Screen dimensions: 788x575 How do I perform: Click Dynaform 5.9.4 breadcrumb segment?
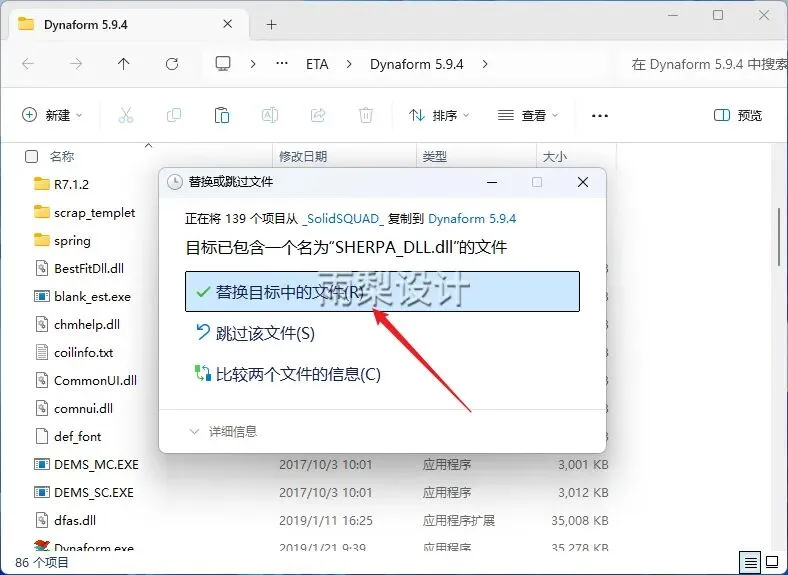pyautogui.click(x=417, y=64)
